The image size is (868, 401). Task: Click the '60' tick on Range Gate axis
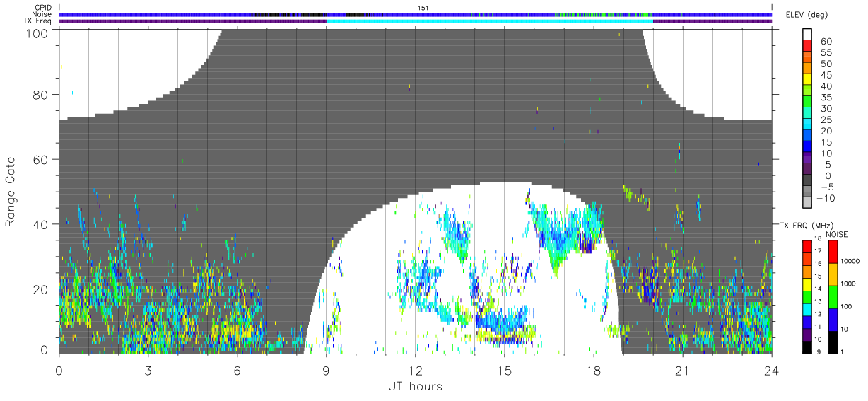pos(42,160)
